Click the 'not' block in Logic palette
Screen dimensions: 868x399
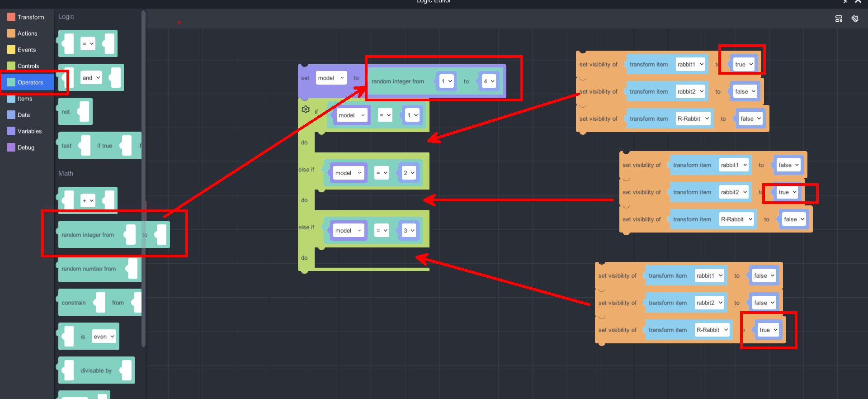(x=66, y=112)
